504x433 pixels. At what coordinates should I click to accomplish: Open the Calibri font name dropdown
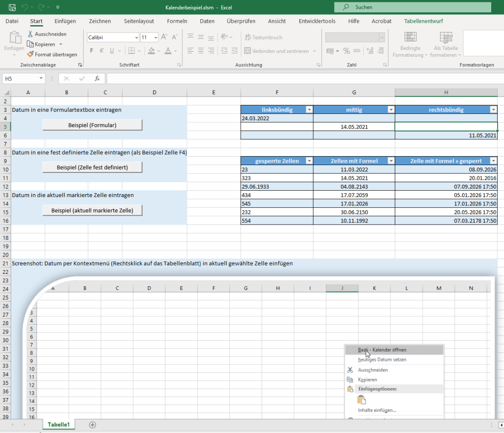136,37
